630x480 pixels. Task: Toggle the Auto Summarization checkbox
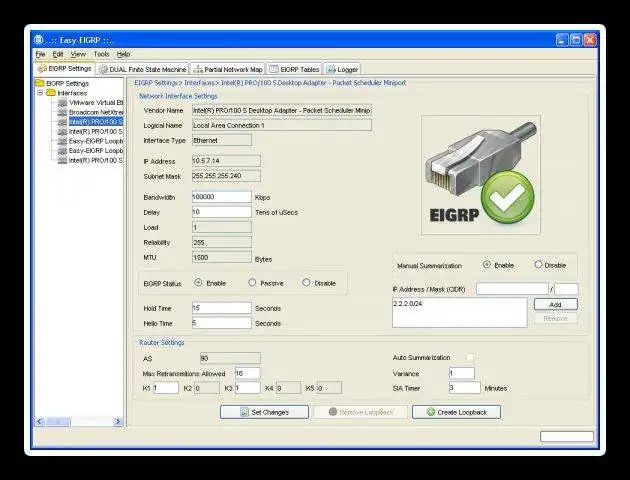pyautogui.click(x=470, y=357)
